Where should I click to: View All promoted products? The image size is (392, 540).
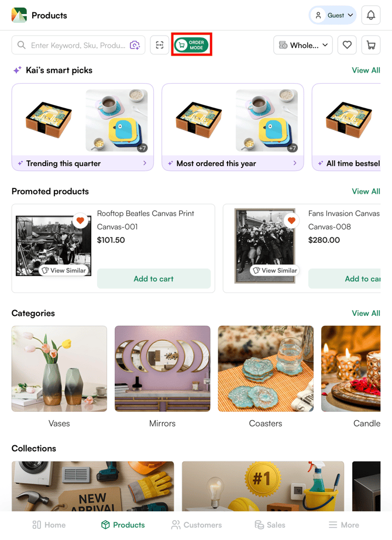tap(366, 191)
